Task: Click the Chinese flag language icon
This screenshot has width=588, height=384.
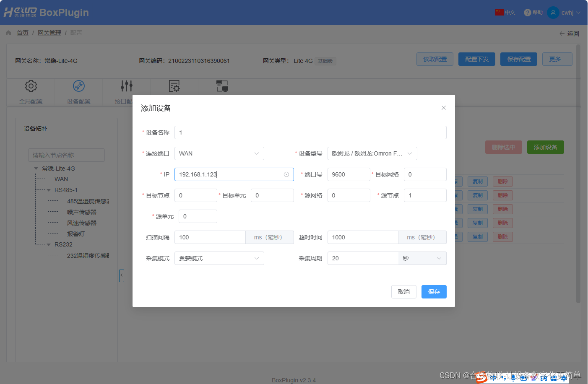Action: coord(500,12)
